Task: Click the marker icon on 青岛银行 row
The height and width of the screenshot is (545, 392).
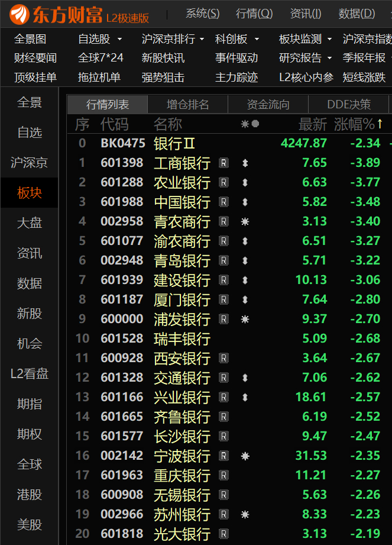Action: point(245,260)
